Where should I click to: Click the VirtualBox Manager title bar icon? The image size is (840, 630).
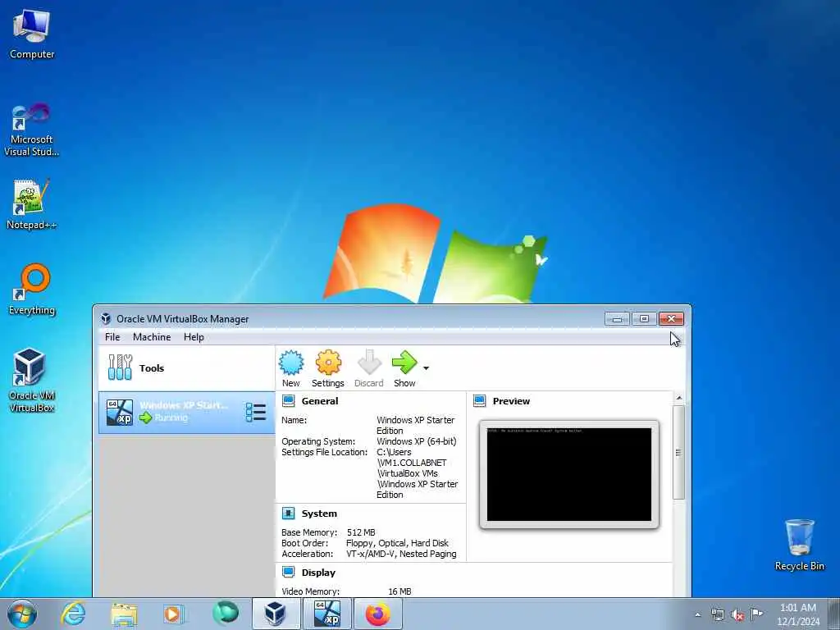pyautogui.click(x=106, y=319)
